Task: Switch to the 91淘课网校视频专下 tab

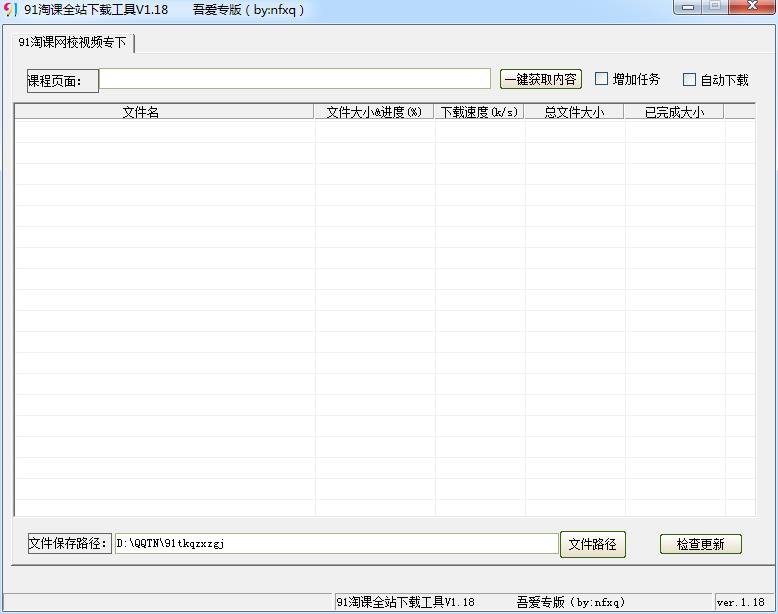Action: coord(72,43)
